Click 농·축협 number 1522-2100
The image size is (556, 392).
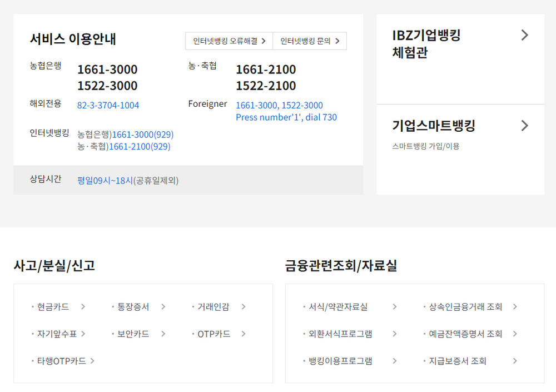click(x=266, y=86)
